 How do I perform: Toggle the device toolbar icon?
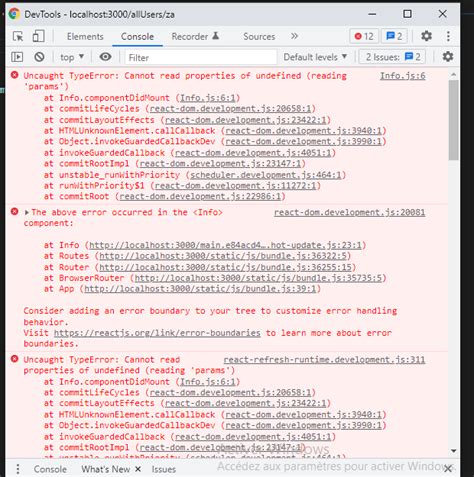click(38, 36)
